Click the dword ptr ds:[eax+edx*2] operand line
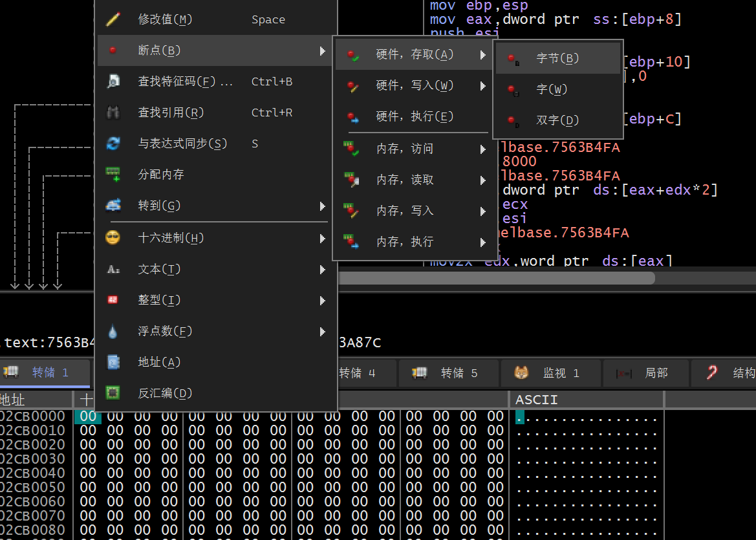Image resolution: width=756 pixels, height=540 pixels. (x=610, y=190)
